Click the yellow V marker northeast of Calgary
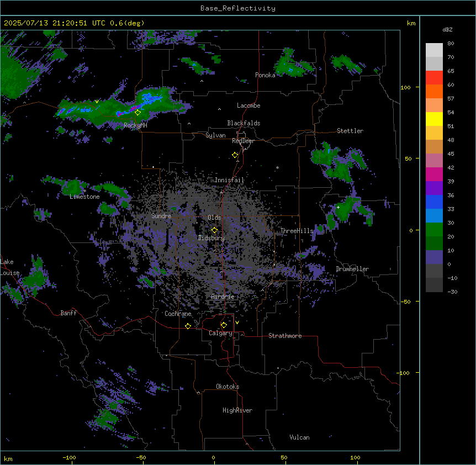The height and width of the screenshot is (465, 476). [237, 323]
